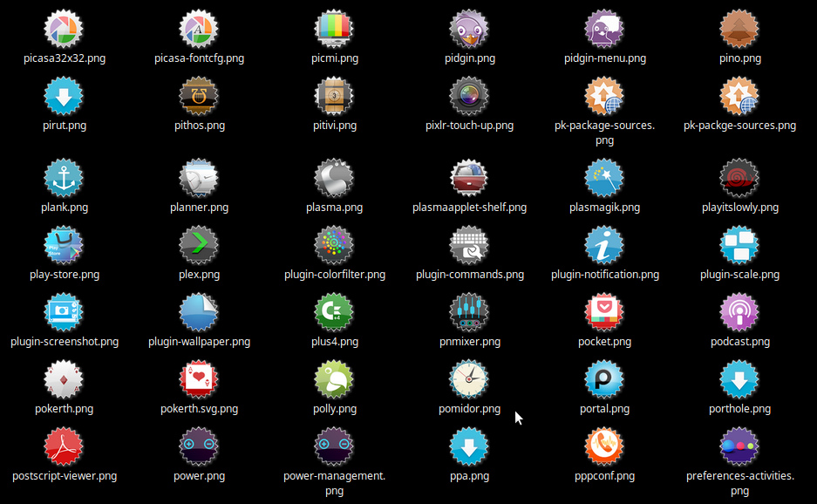Viewport: 817px width, 504px height.
Task: Open the picmi.png colorful bars icon
Action: pos(334,29)
